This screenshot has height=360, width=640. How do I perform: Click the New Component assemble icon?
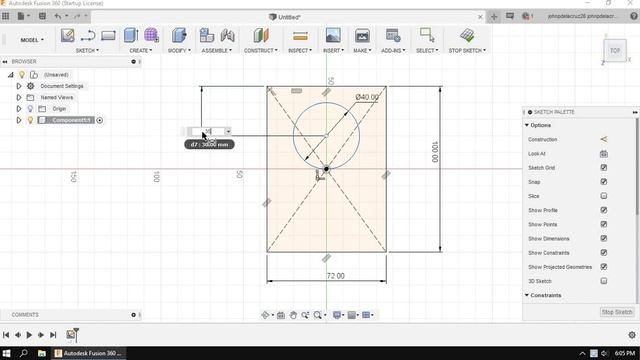coord(207,36)
